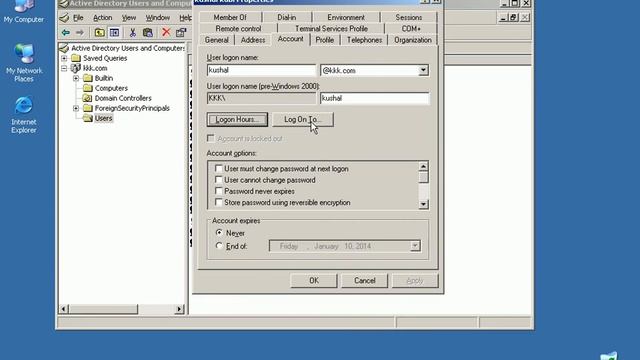Select the End of account expires radio button
The width and height of the screenshot is (640, 360).
click(x=219, y=246)
